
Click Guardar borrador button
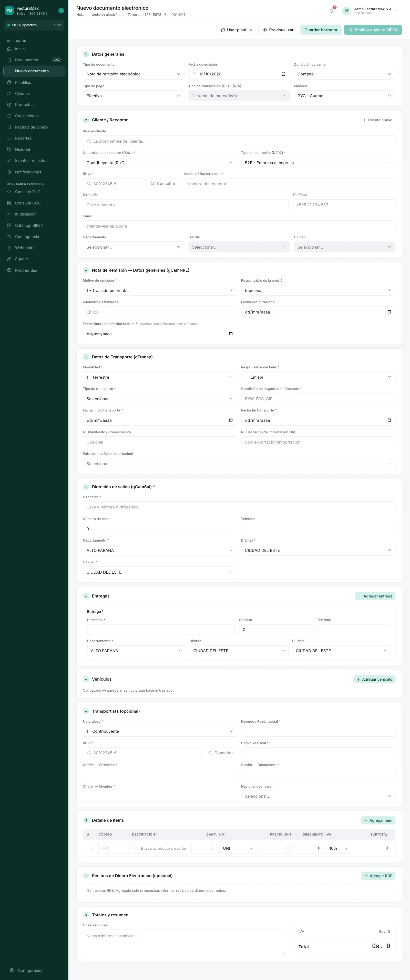click(x=321, y=30)
